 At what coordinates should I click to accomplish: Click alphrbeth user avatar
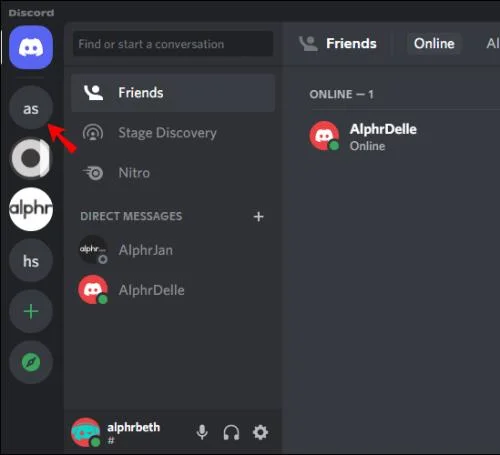tap(86, 432)
